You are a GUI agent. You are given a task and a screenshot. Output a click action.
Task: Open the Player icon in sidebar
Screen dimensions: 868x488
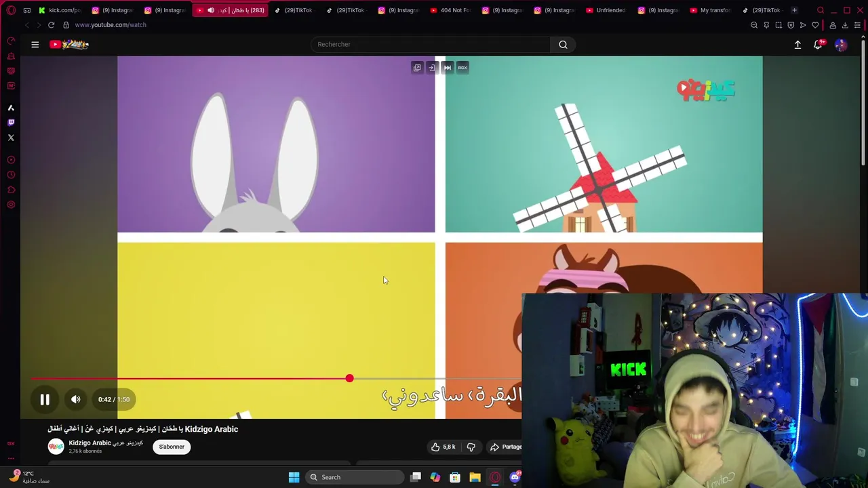(11, 160)
